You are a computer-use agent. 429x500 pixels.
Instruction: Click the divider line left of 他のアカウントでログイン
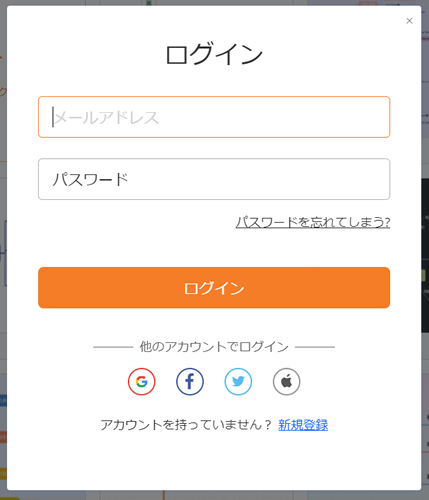coord(113,347)
